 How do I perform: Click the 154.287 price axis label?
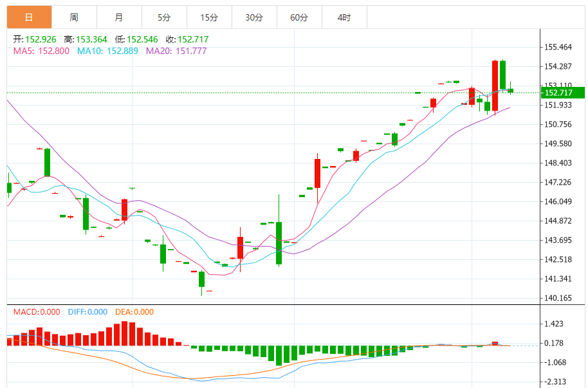pos(558,66)
